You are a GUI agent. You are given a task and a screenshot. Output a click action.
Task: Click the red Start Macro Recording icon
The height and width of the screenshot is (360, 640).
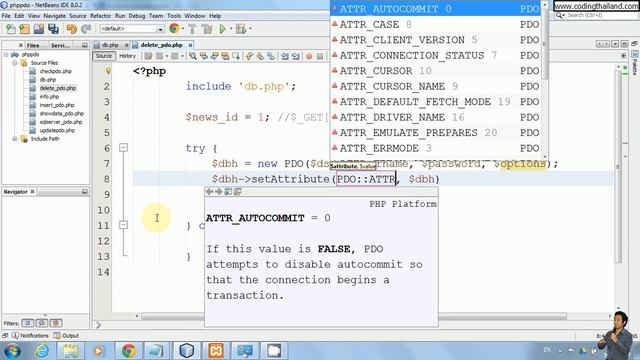pos(309,56)
